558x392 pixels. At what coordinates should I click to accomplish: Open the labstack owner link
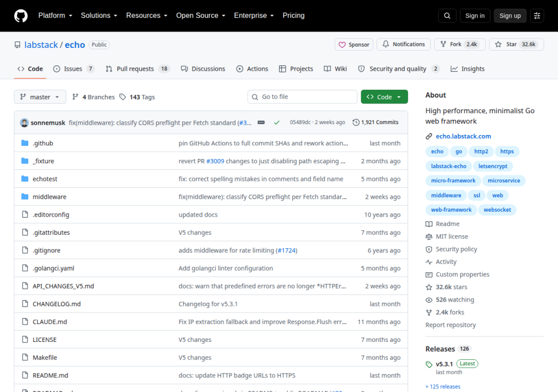(41, 45)
